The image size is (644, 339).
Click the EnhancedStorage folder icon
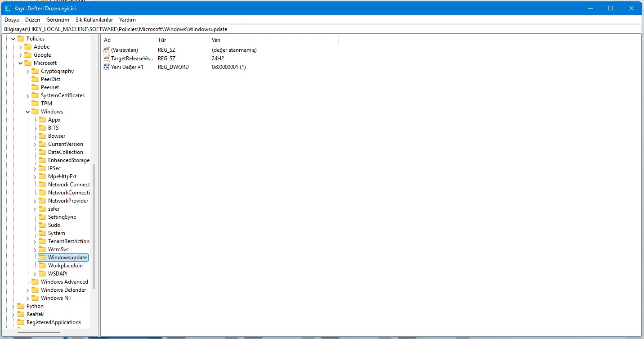pos(42,160)
